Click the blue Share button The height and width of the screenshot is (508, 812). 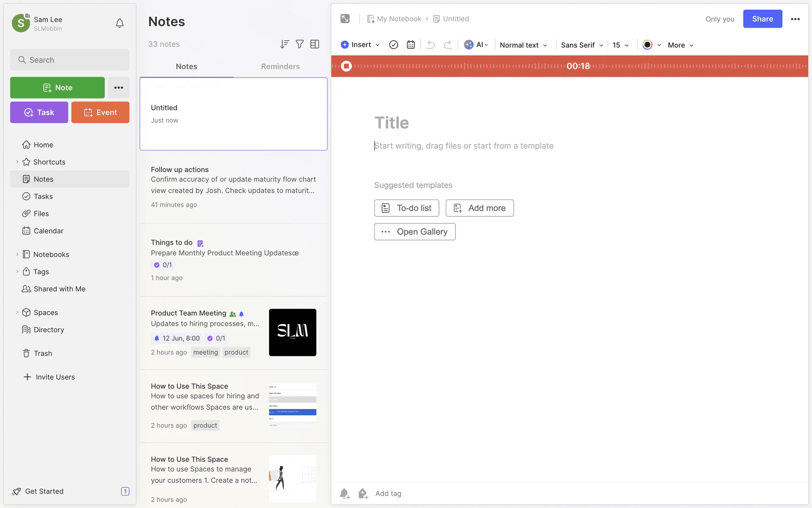[762, 19]
